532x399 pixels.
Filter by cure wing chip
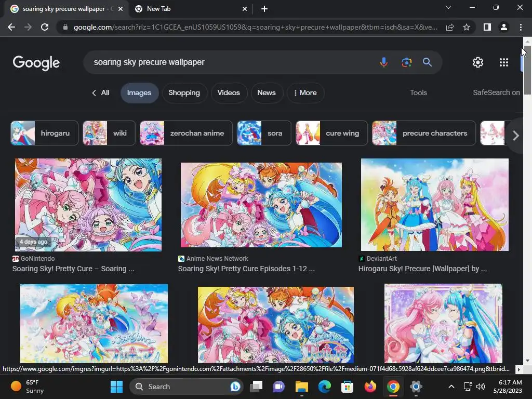click(331, 133)
